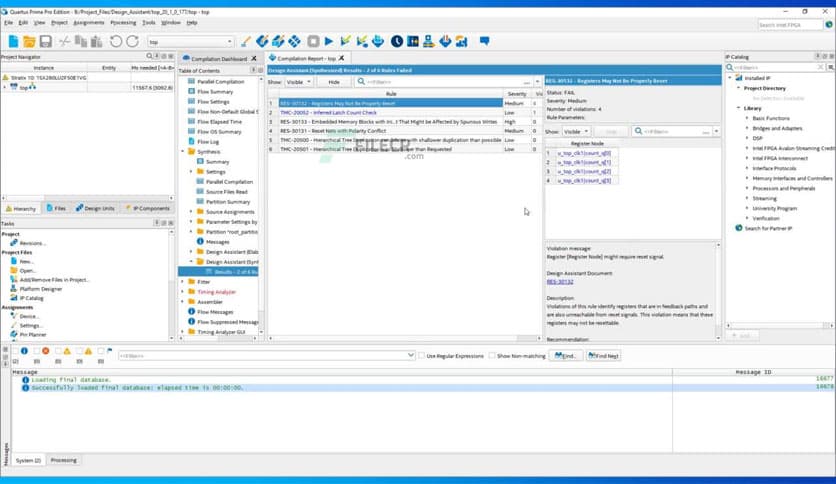This screenshot has height=484, width=836.
Task: Open the RES-30132 document link
Action: (560, 281)
